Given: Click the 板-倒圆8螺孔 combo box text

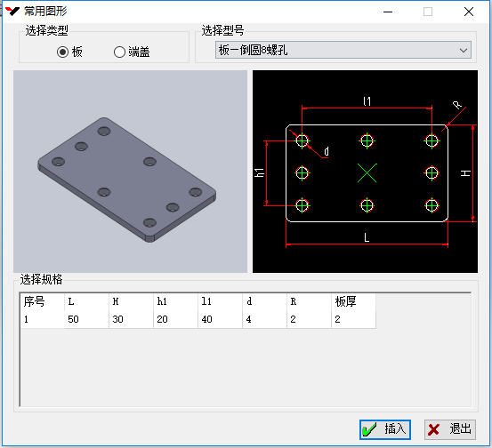Looking at the screenshot, I should click(x=253, y=50).
